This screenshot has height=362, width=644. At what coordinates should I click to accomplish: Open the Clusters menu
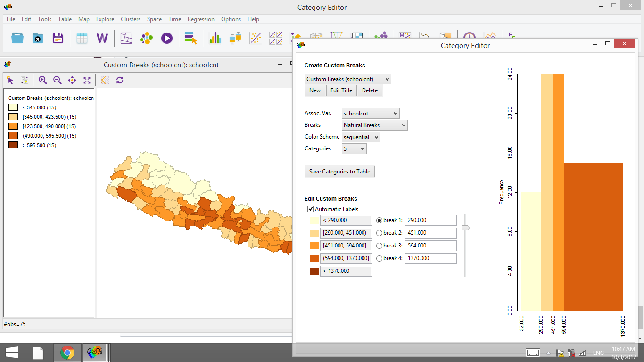tap(131, 19)
